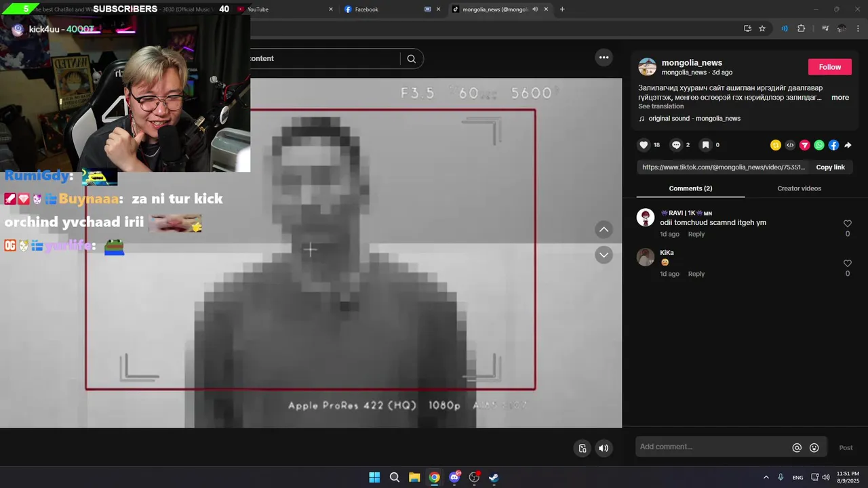Click the install app icon in the address bar
Viewport: 868px width, 488px height.
pyautogui.click(x=747, y=28)
